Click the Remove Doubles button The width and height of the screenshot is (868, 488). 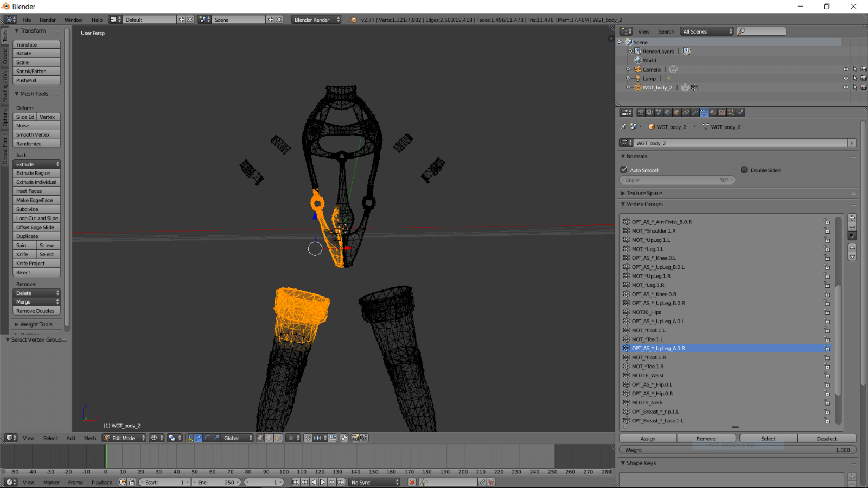[x=36, y=311]
